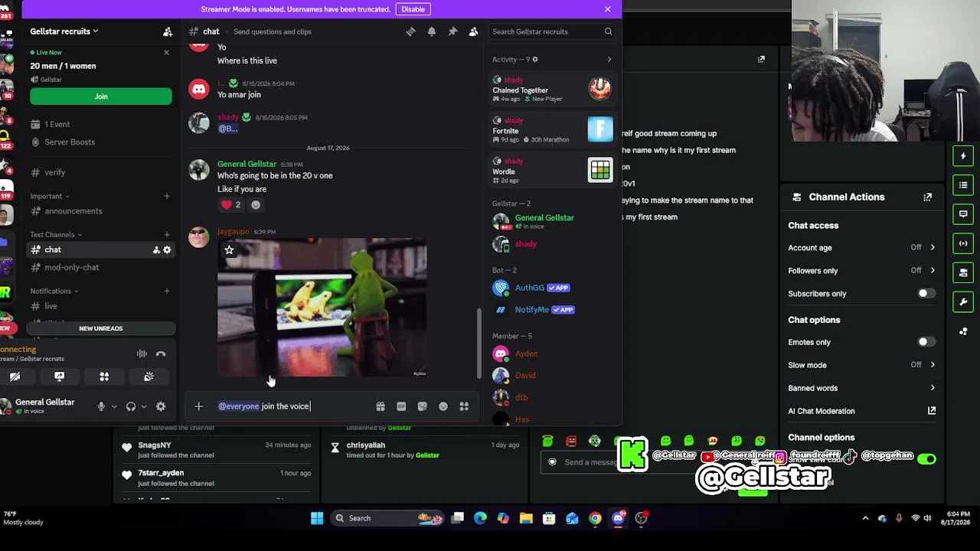980x551 pixels.
Task: Open the Discord soundboard
Action: [149, 377]
